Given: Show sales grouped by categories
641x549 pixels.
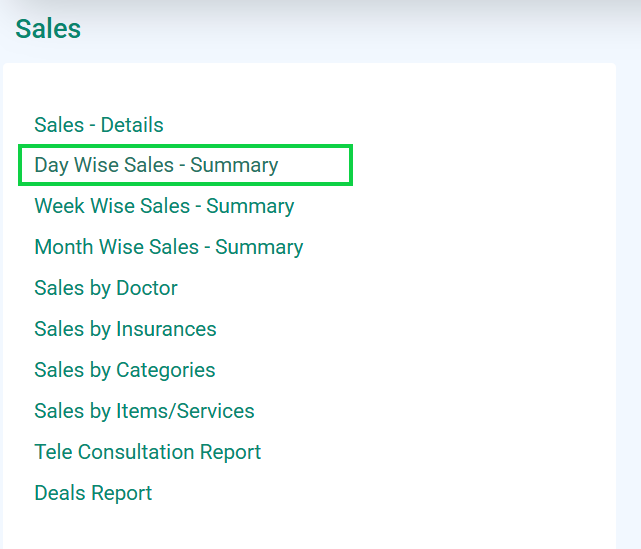Looking at the screenshot, I should [x=125, y=370].
